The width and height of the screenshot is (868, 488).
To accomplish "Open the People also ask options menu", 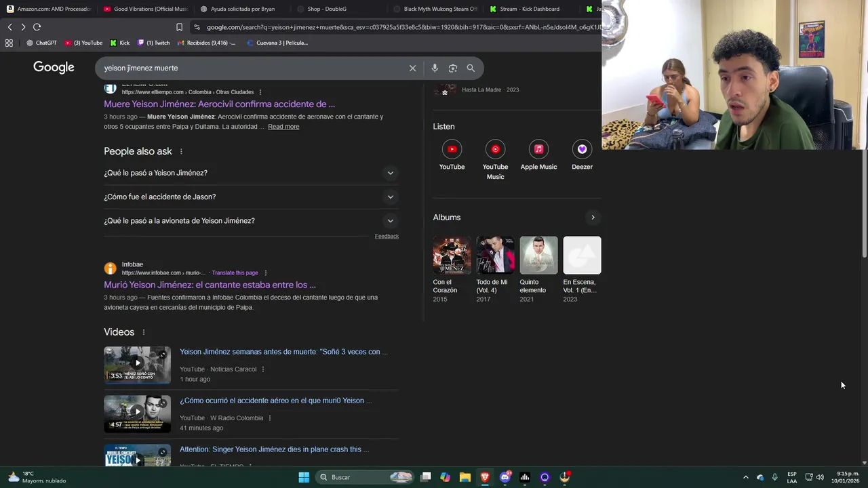I will pos(181,151).
